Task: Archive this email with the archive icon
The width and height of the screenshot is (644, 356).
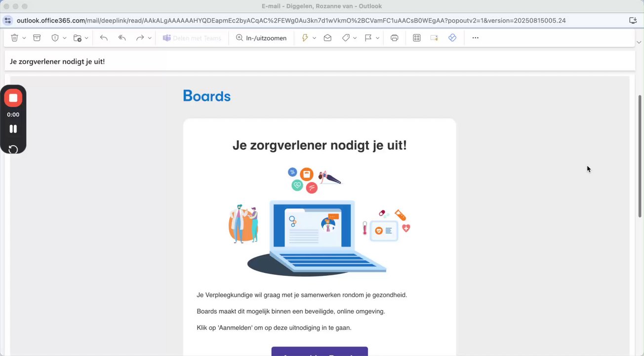Action: (x=37, y=38)
